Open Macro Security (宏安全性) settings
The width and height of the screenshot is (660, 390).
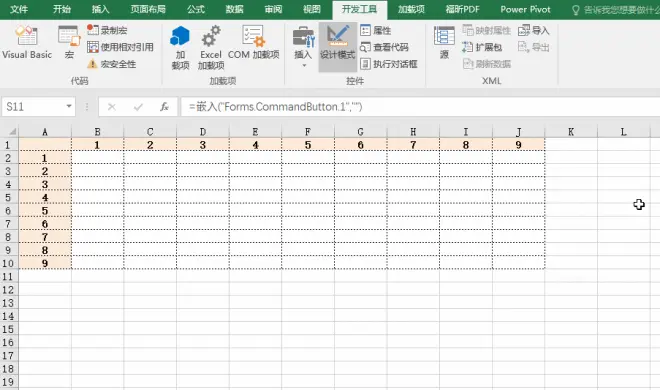pos(112,64)
